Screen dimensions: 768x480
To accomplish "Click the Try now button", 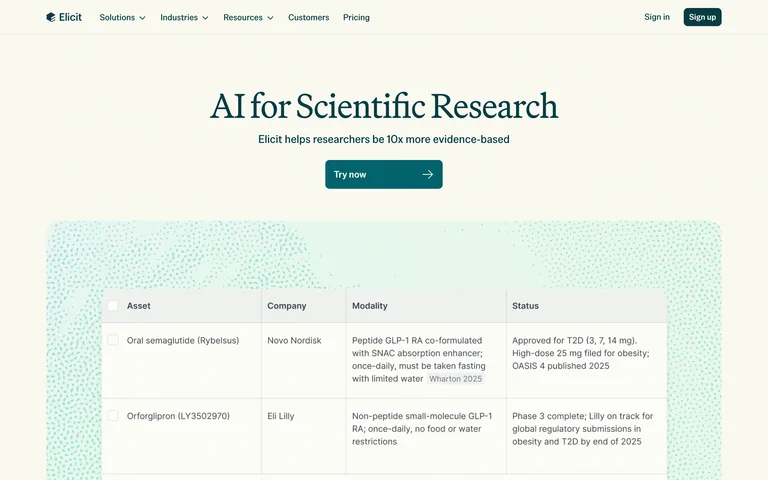I will [384, 174].
